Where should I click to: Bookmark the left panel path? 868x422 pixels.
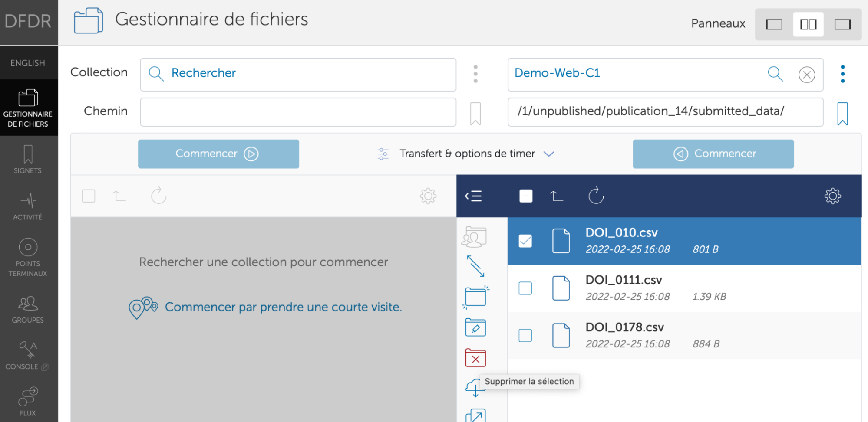pos(475,114)
